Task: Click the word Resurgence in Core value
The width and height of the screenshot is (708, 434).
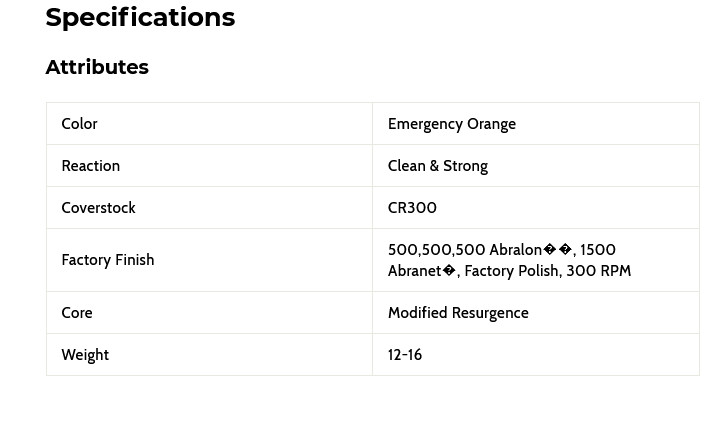Action: click(492, 313)
